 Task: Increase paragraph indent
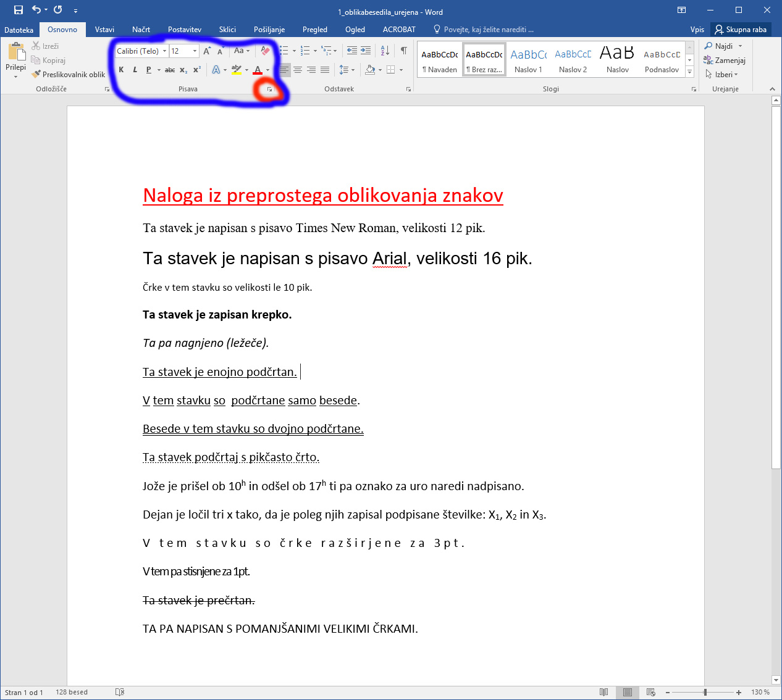366,51
